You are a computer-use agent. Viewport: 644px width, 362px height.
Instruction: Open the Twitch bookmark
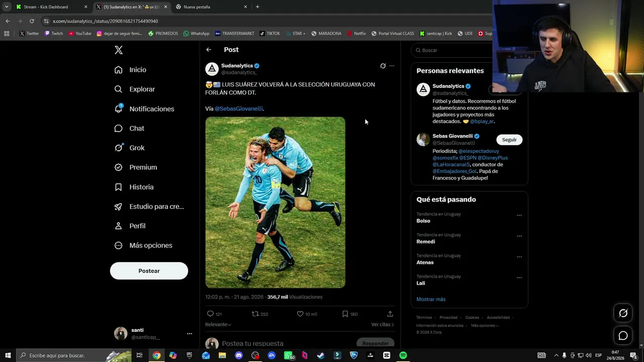(x=54, y=34)
